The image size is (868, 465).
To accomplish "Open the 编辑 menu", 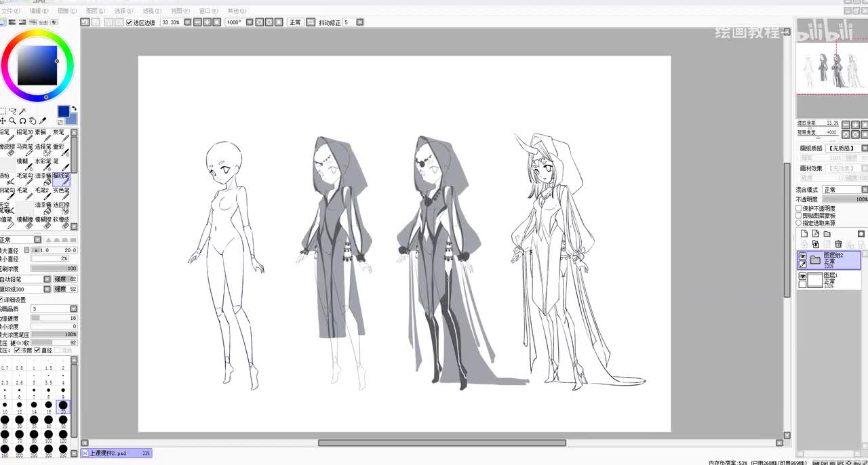I will (39, 12).
